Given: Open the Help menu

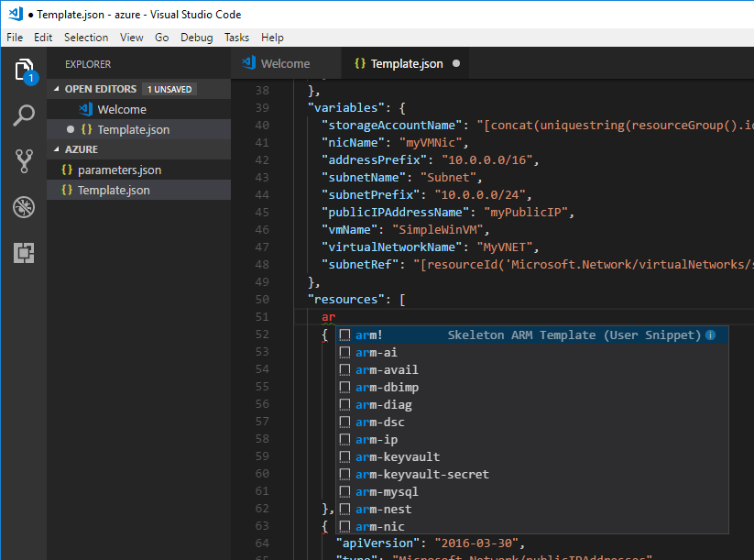Looking at the screenshot, I should [x=272, y=38].
